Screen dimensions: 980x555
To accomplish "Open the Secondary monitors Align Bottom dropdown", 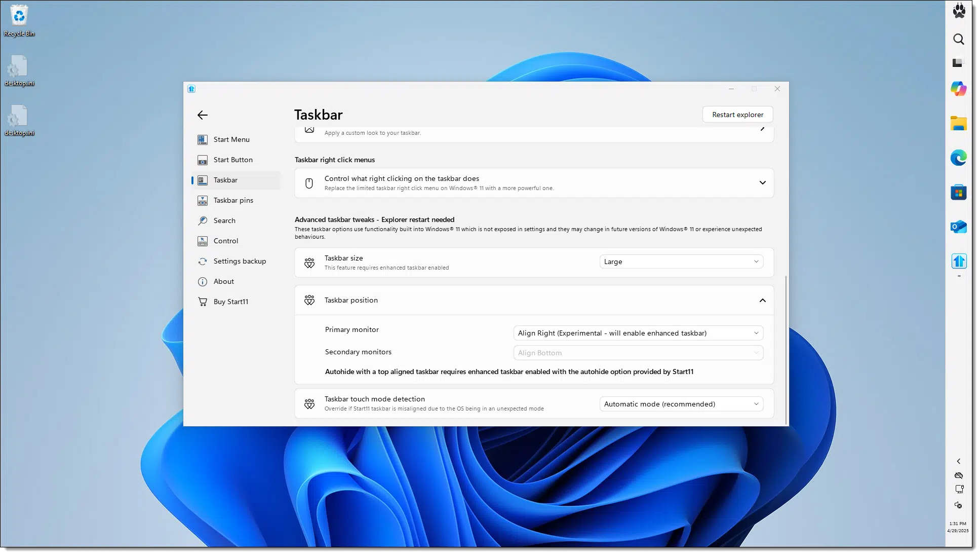I will pos(638,353).
